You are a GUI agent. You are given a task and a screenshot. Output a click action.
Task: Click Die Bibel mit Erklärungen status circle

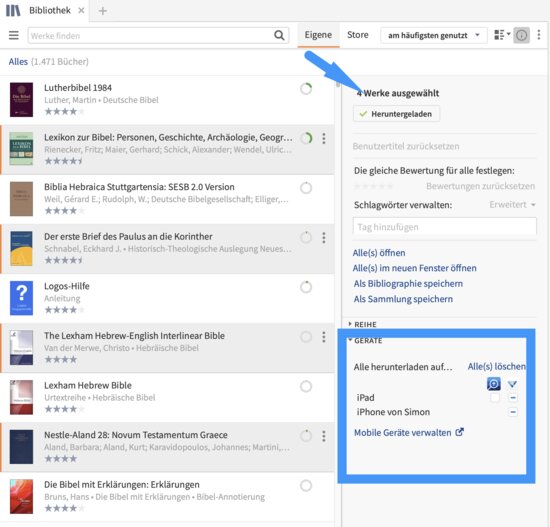click(x=306, y=486)
